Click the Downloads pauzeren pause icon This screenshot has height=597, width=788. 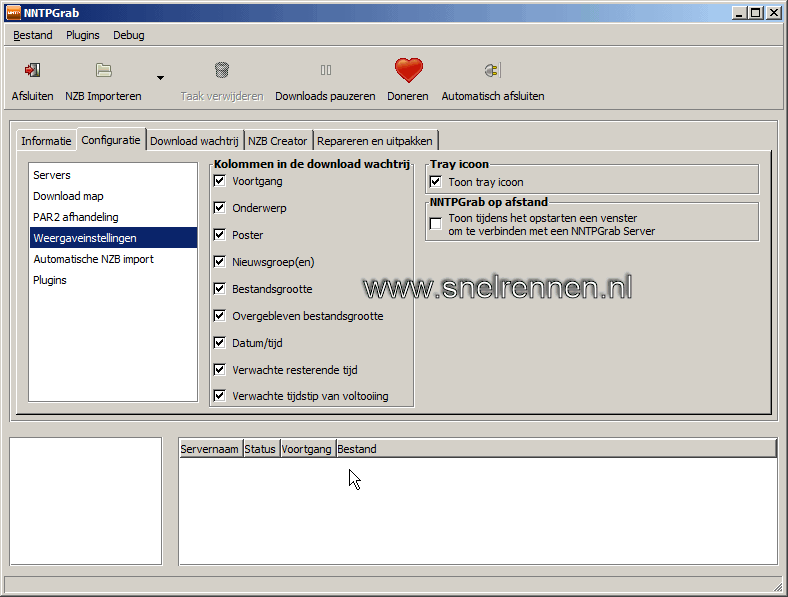pos(326,70)
